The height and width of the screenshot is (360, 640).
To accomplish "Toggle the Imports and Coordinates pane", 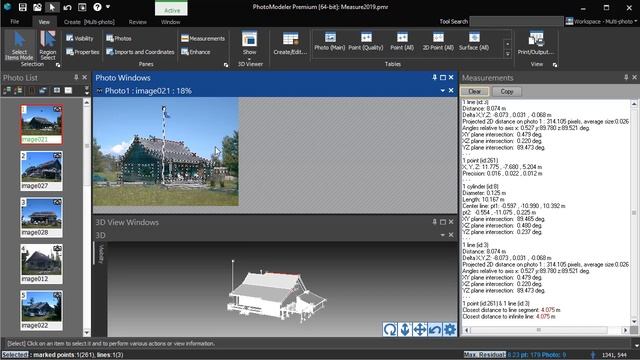I will (140, 52).
